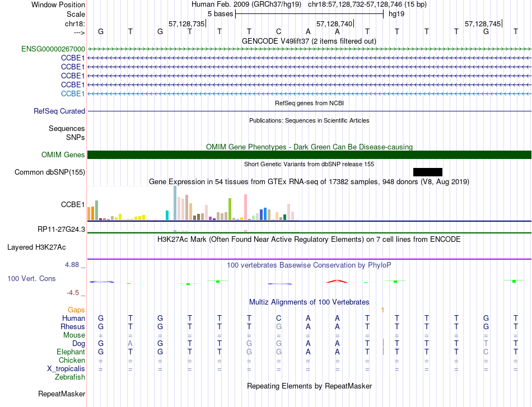Click the Rhesus alignment row label

click(73, 326)
